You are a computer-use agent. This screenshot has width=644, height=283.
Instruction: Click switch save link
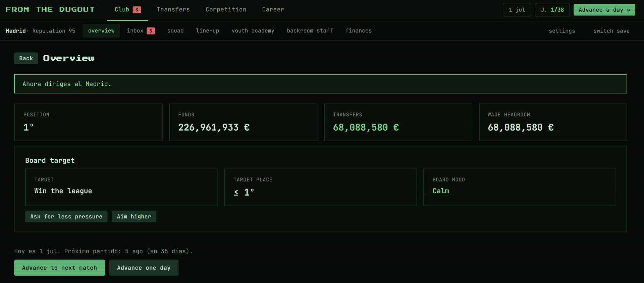pos(611,31)
